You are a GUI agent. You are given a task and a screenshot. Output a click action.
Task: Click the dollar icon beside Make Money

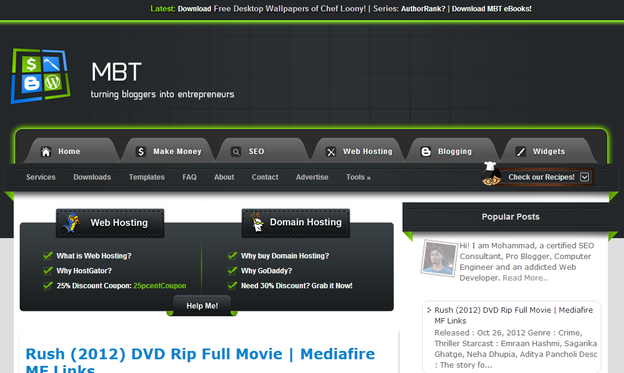click(140, 152)
